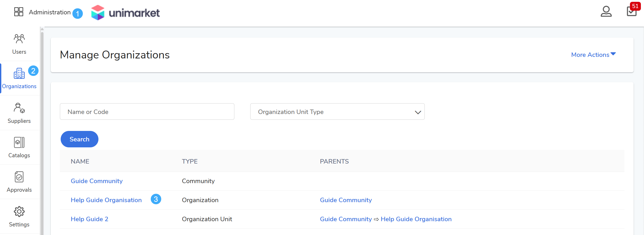Click the Unimarket logo
Viewport: 644px width, 235px height.
pos(125,13)
